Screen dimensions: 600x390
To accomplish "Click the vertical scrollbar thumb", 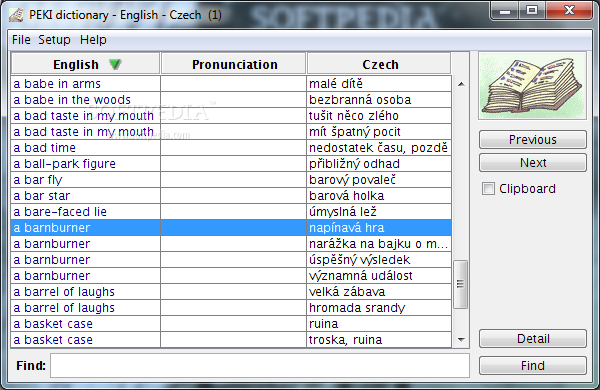I will tap(460, 284).
